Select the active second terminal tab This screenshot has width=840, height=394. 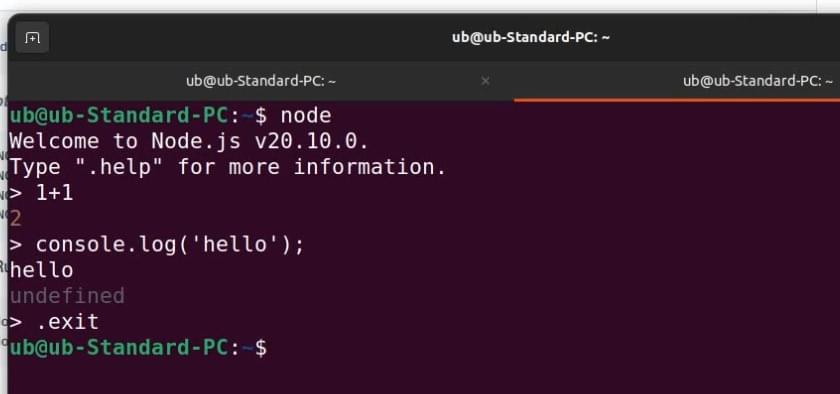[x=677, y=81]
